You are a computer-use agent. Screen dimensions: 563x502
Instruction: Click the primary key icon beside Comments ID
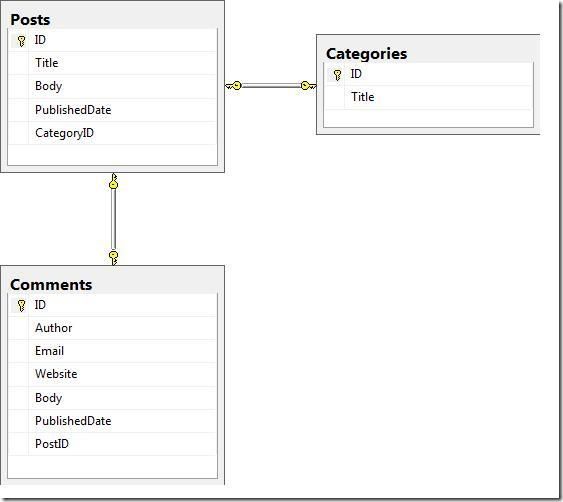[22, 306]
